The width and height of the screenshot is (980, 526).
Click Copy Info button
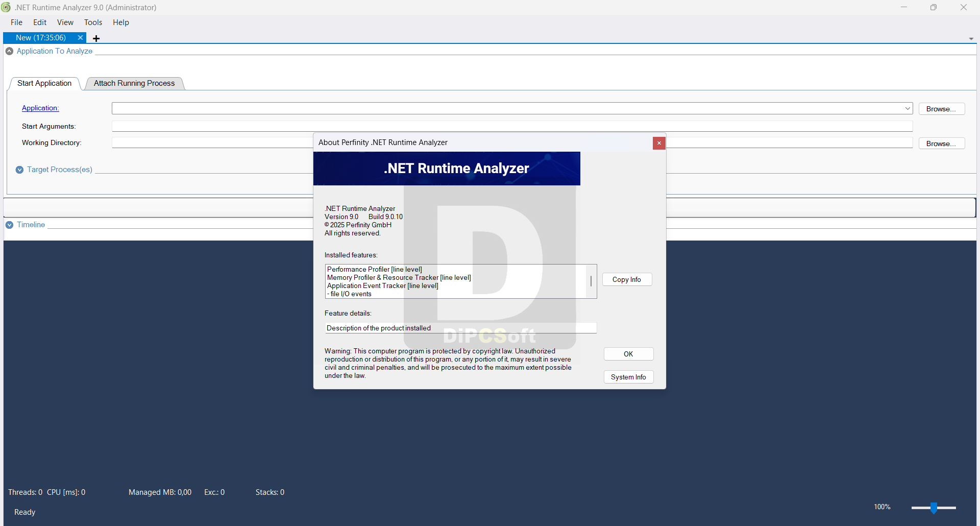pyautogui.click(x=627, y=279)
